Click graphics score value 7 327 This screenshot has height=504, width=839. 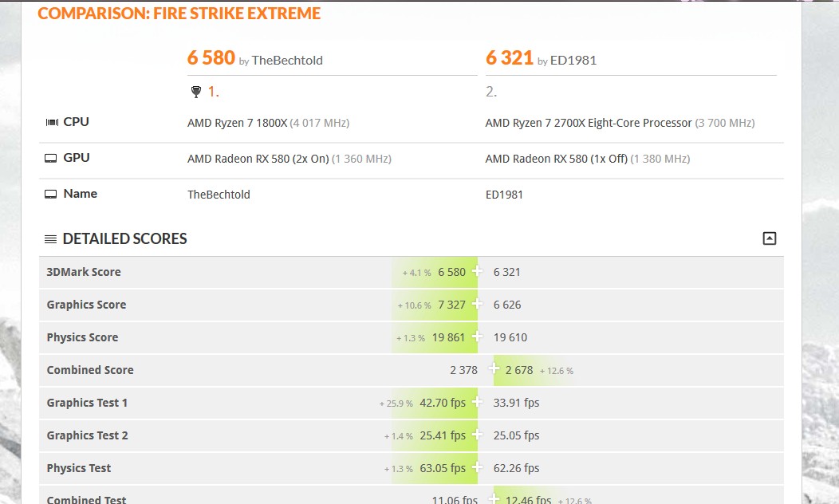[x=451, y=305]
